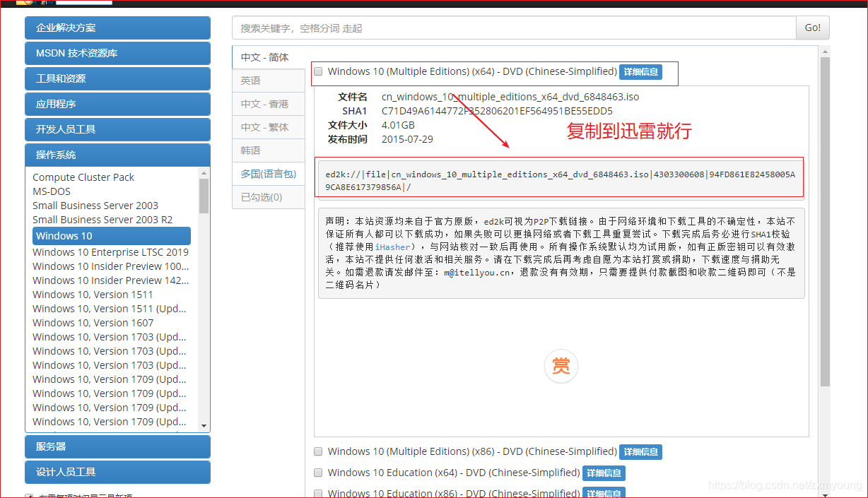Screen dimensions: 868x498
Task: Switch to 中文 - 繁体 language tab
Action: [x=268, y=127]
